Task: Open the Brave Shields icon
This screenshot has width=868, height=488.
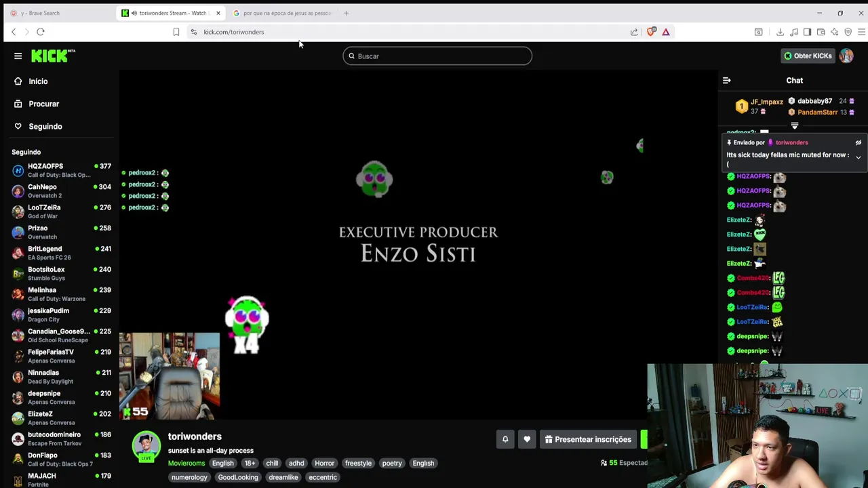Action: tap(652, 32)
